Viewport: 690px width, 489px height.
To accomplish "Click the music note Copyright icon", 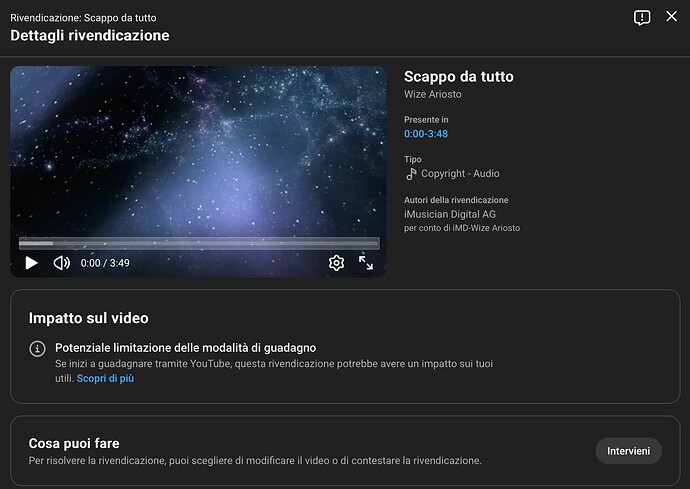I will [x=411, y=174].
